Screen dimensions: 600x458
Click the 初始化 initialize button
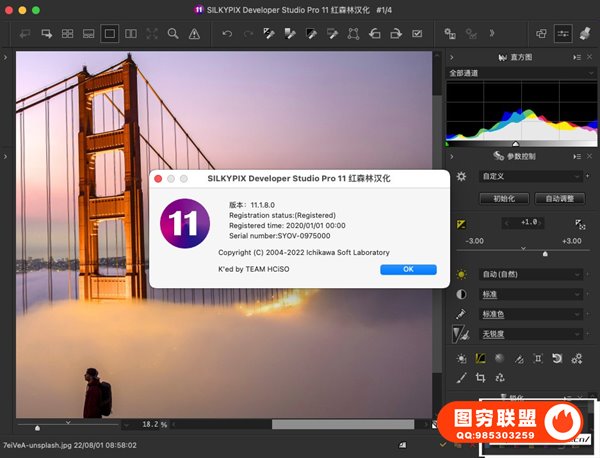point(503,199)
